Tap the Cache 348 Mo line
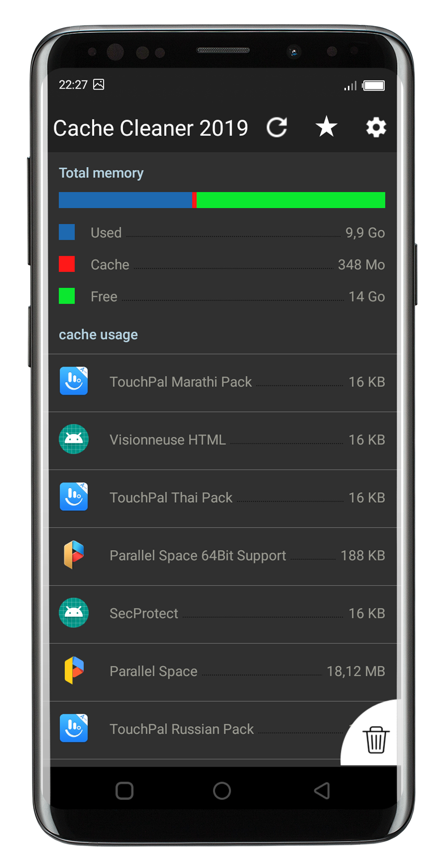Screen dimensions: 446x868 click(x=222, y=265)
